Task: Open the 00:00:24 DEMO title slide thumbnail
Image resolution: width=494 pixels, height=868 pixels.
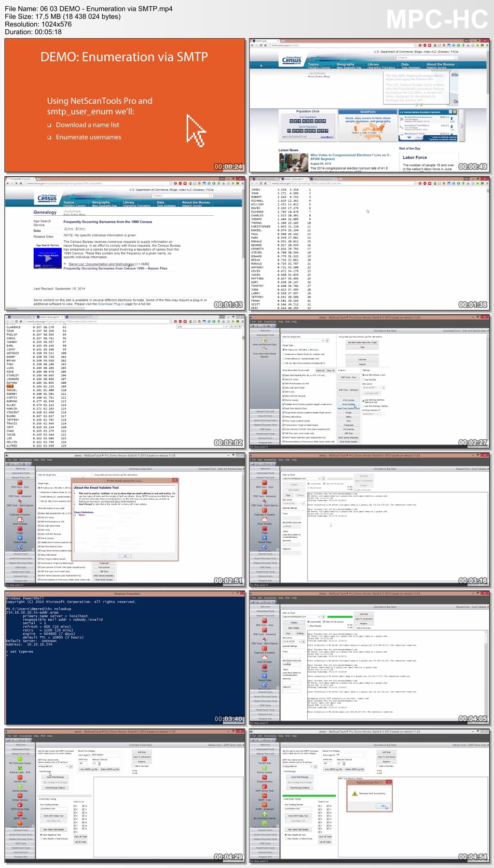Action: [x=125, y=105]
